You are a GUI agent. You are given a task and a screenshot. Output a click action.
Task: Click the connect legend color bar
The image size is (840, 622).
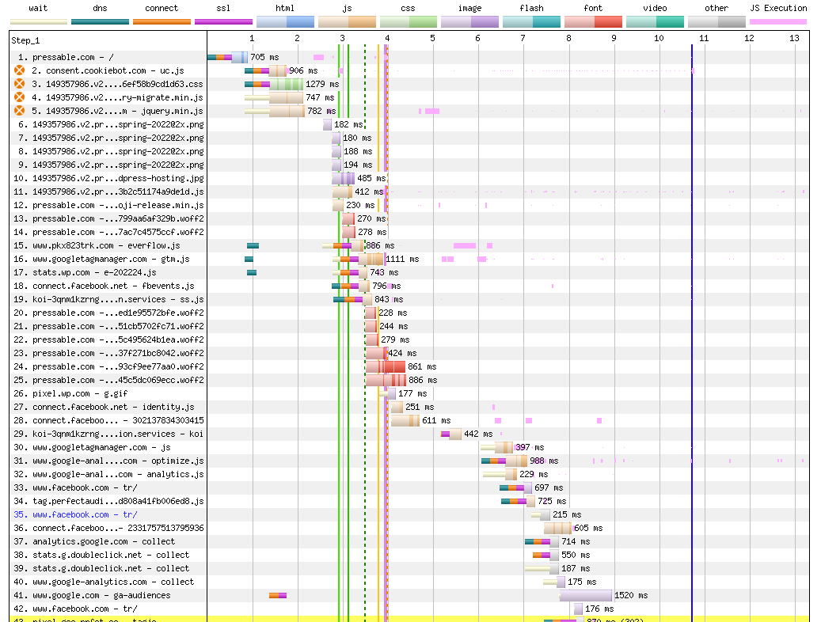click(162, 22)
